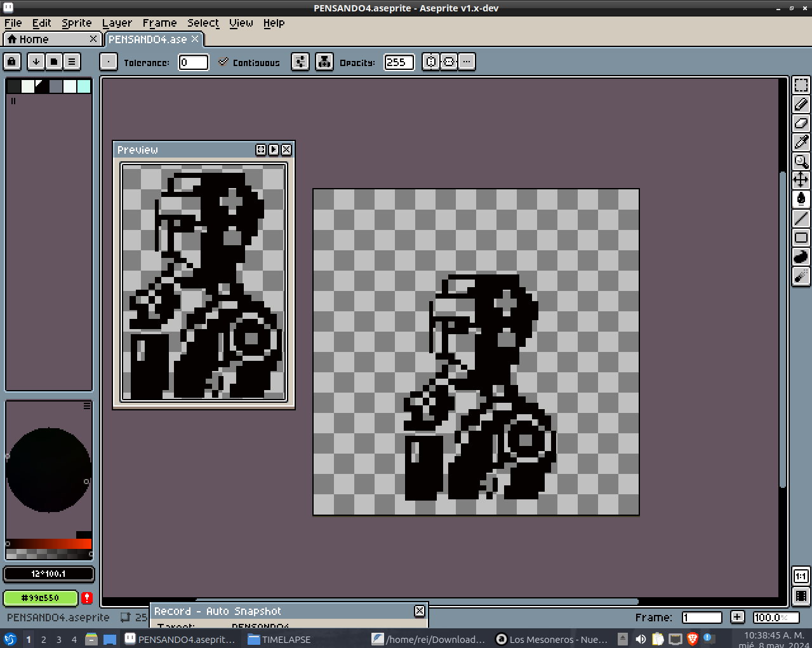Select the Pencil tool
812x648 pixels.
coord(801,104)
